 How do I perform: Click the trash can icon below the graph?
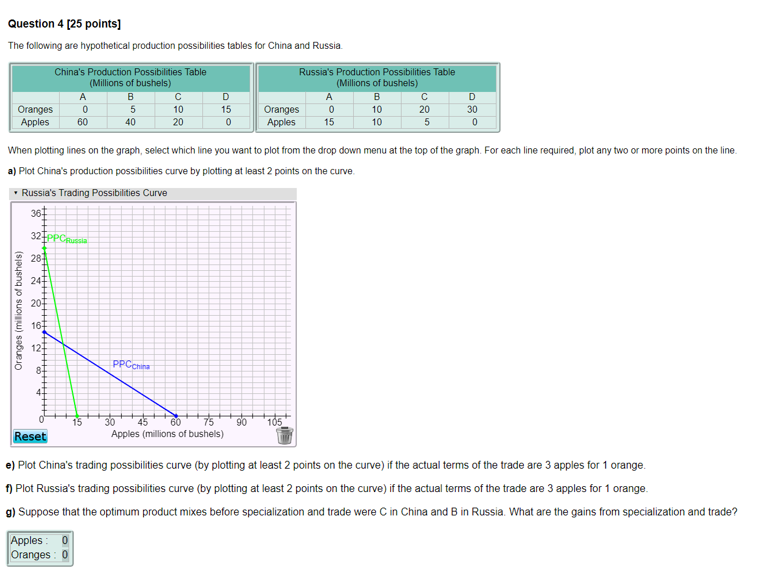(285, 435)
